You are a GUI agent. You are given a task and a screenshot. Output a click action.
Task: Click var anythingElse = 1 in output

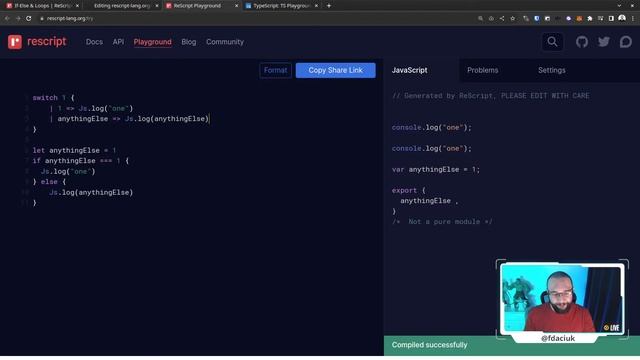pyautogui.click(x=436, y=169)
